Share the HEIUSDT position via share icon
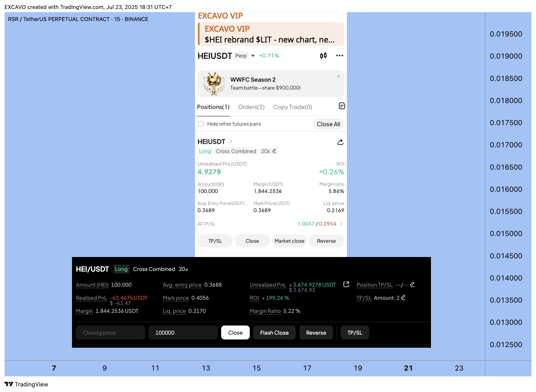Screen dimensions: 536x392 coord(340,142)
